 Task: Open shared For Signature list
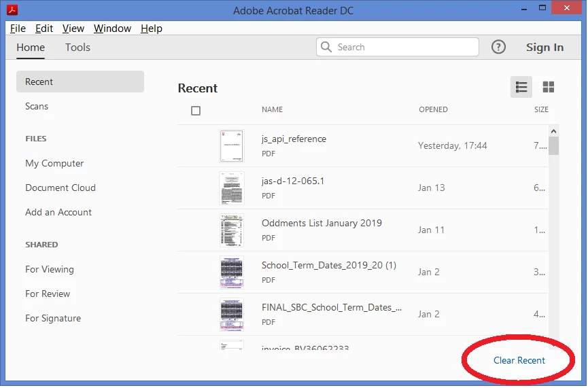[53, 318]
